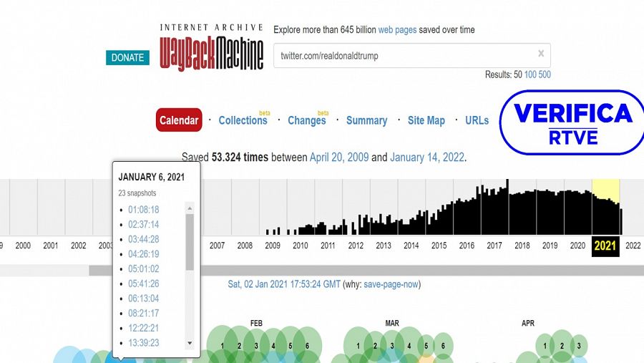
Task: Click the DONATE button
Action: click(x=127, y=57)
